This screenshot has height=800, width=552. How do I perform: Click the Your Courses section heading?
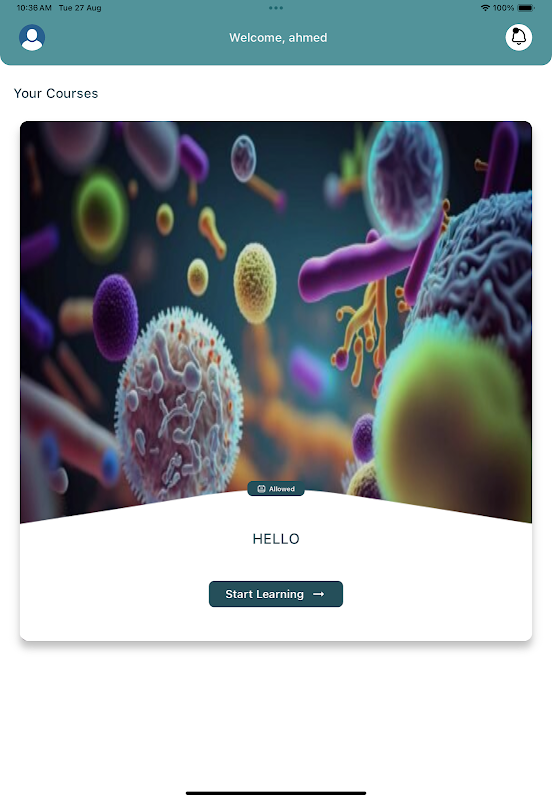click(x=56, y=93)
